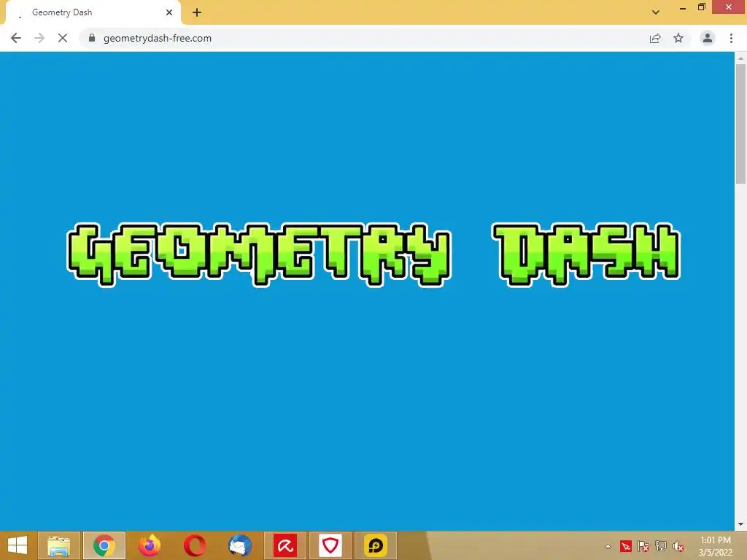Viewport: 747px width, 560px height.
Task: Open the Windows Start menu
Action: 18,545
